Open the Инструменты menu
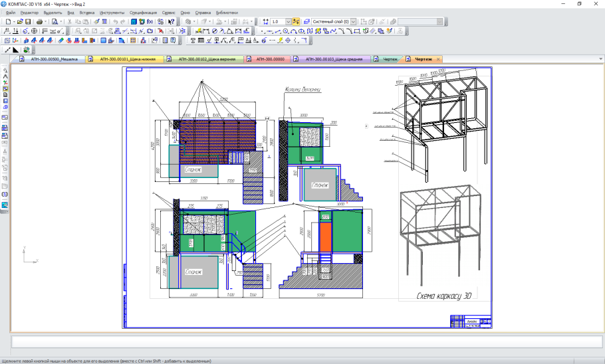 112,13
